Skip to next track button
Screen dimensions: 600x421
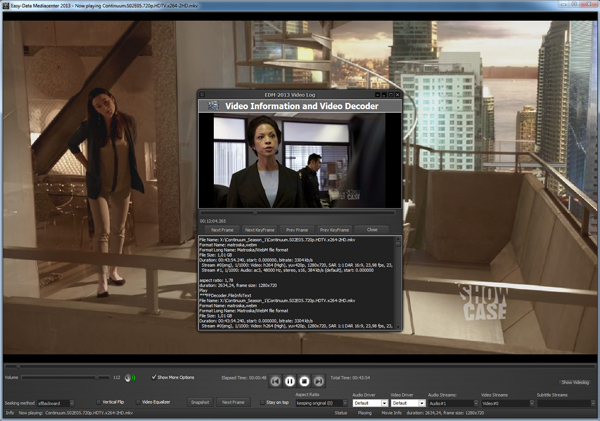tap(319, 381)
